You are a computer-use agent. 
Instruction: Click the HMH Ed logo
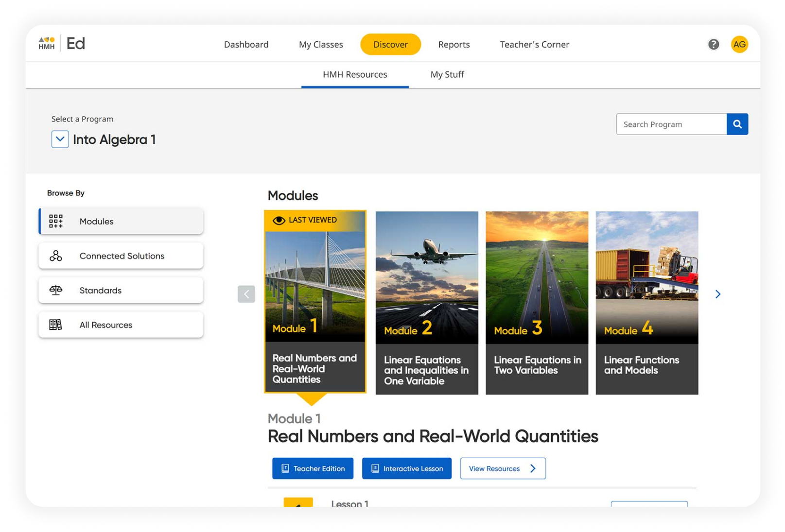62,43
